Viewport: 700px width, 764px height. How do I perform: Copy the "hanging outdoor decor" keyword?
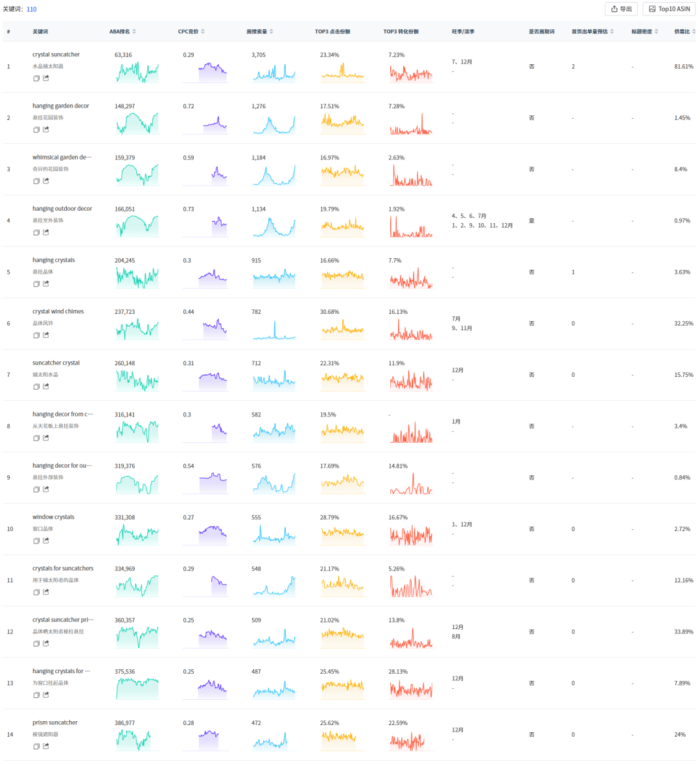36,233
